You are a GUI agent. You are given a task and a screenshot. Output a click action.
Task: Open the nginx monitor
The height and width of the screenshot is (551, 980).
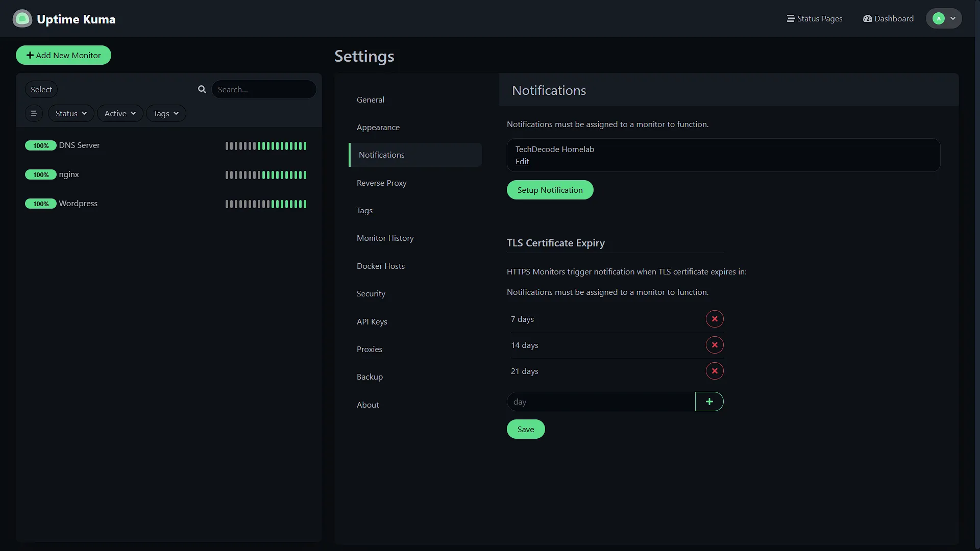[168, 174]
